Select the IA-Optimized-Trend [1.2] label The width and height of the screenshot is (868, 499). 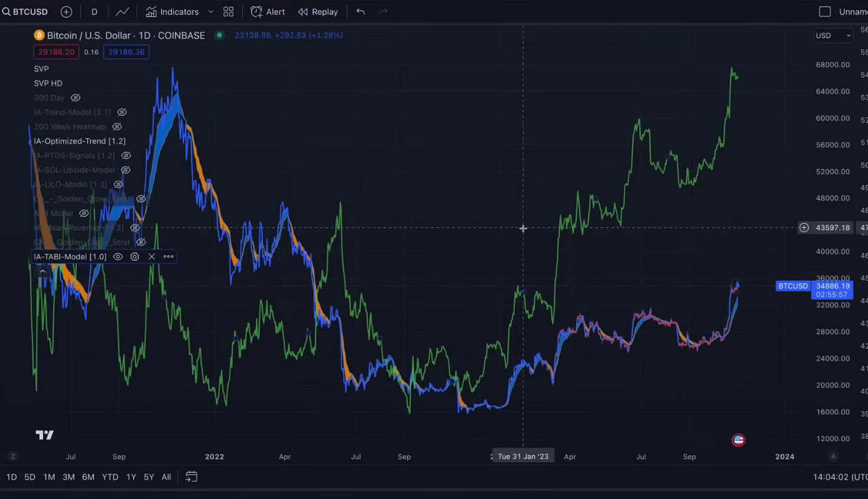(x=79, y=141)
